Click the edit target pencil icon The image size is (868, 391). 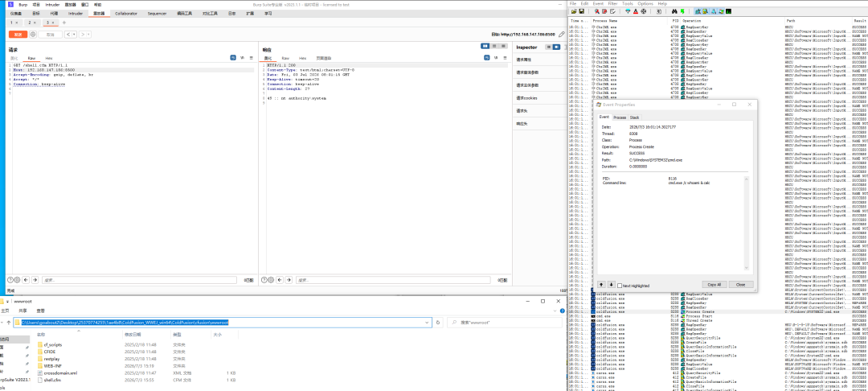pos(562,35)
